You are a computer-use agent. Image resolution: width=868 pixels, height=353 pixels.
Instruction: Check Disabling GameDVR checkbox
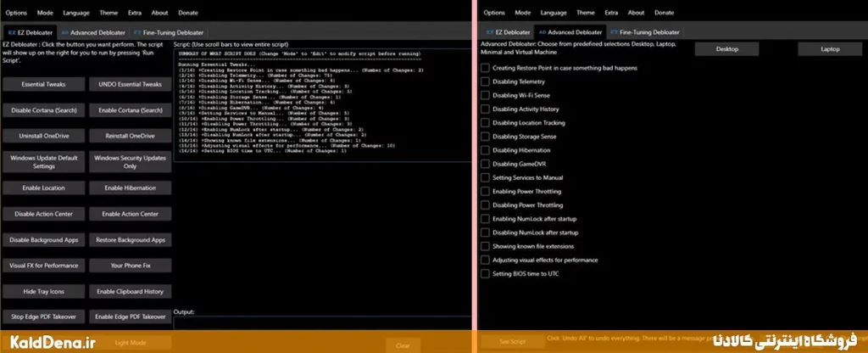486,164
